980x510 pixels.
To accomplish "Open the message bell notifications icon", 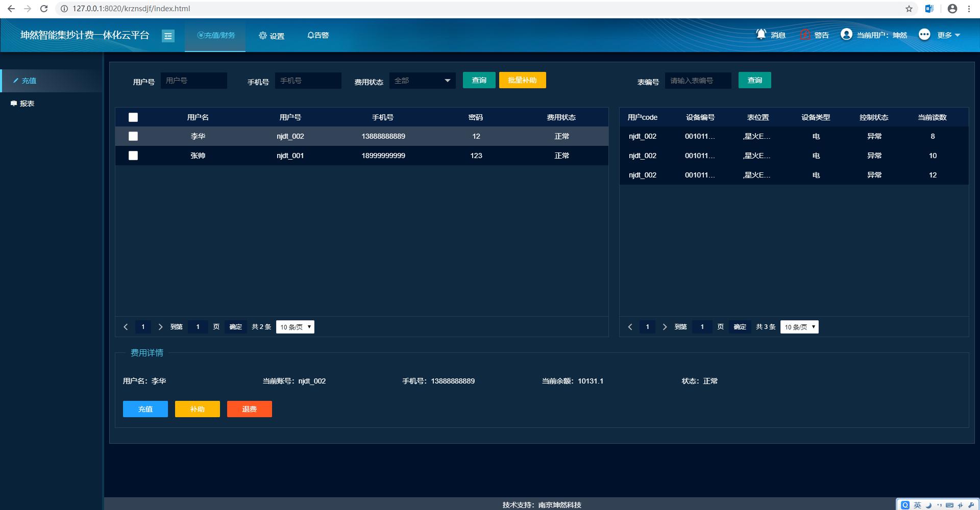I will pos(761,34).
